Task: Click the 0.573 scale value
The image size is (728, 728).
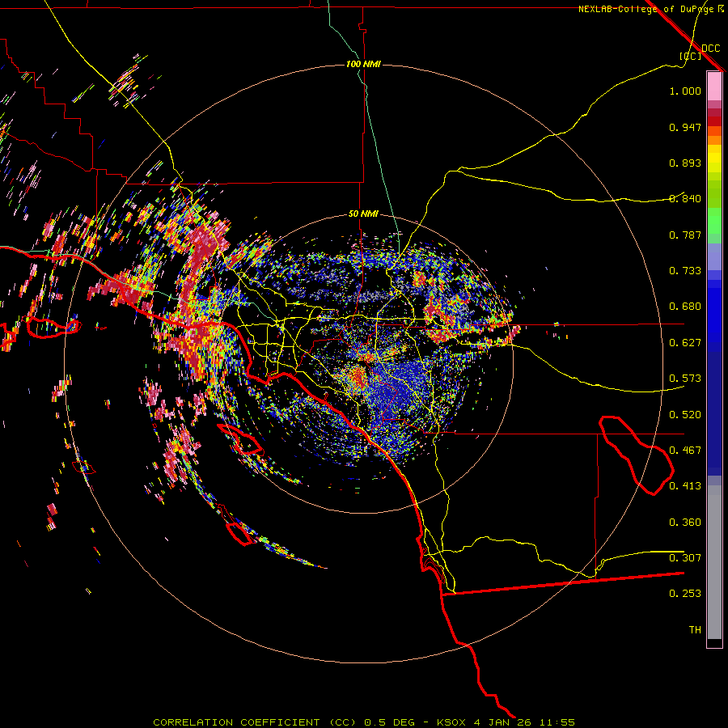Action: [x=685, y=379]
